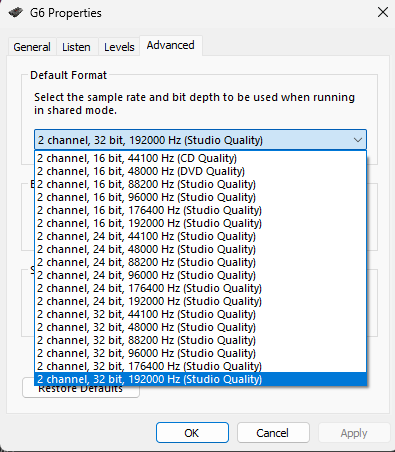The image size is (395, 452).
Task: Pick 2 channel, 24 bit, 192000 Hz option
Action: 200,301
